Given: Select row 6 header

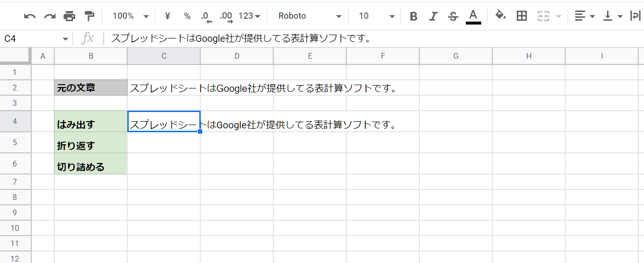Looking at the screenshot, I should [15, 163].
